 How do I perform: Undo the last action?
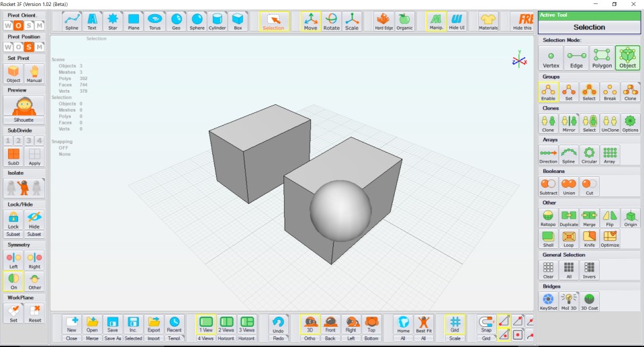pos(278,324)
